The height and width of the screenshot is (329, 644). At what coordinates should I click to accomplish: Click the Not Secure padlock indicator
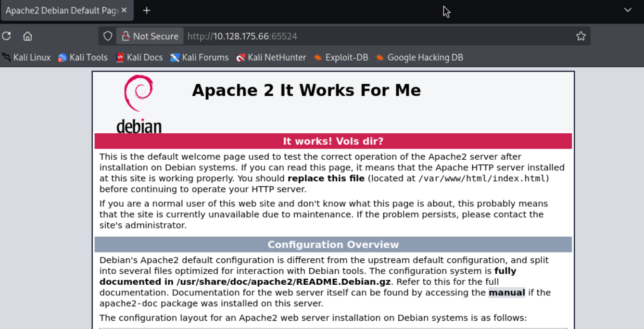150,36
